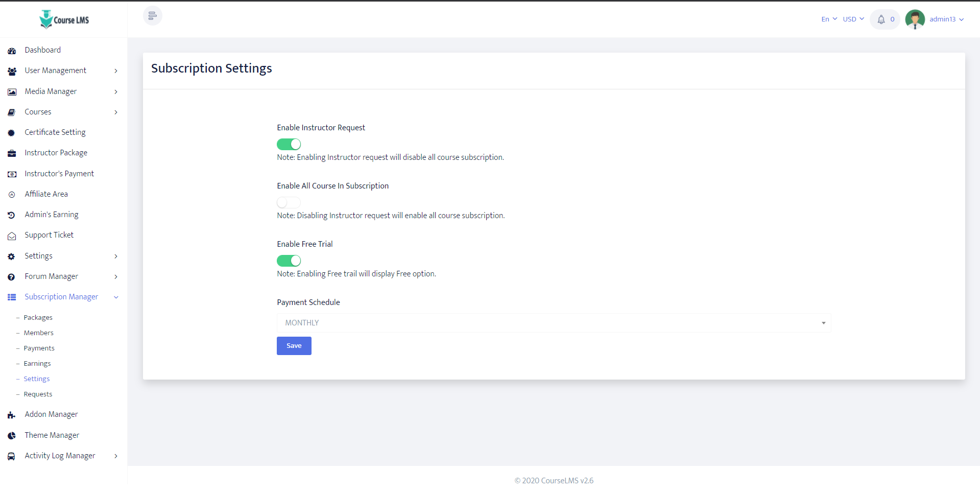
Task: Click the Certificate Setting badge icon
Action: [12, 133]
